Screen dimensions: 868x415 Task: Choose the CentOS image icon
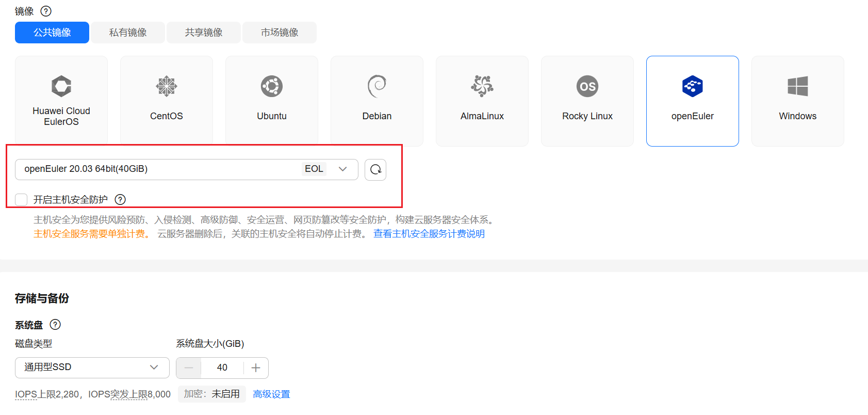[167, 86]
